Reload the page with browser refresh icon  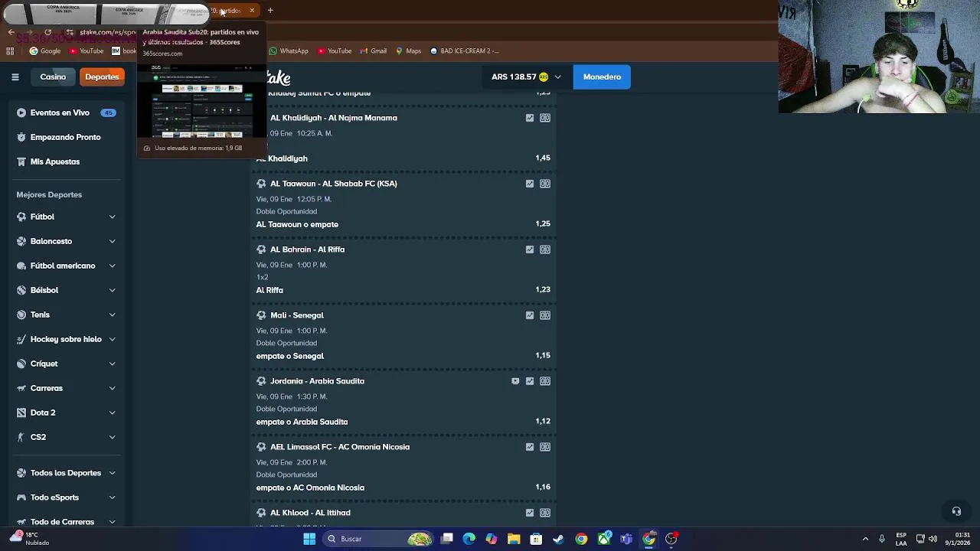[47, 32]
